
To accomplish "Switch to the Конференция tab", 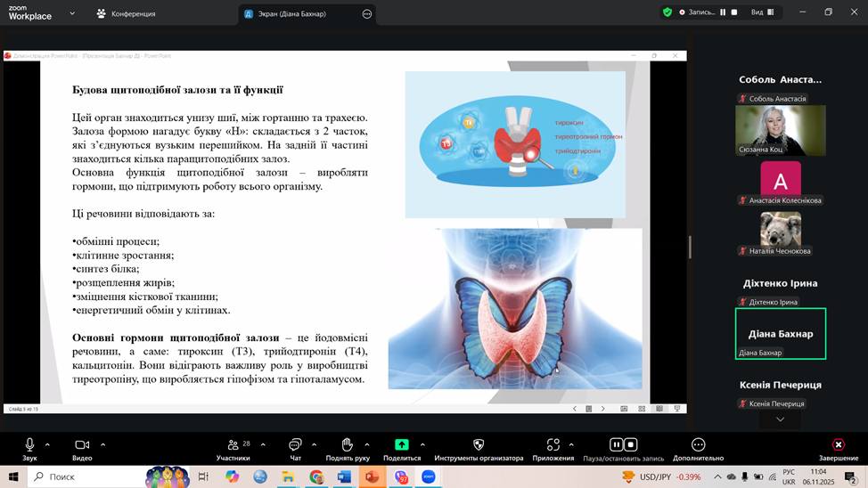I will [x=126, y=13].
